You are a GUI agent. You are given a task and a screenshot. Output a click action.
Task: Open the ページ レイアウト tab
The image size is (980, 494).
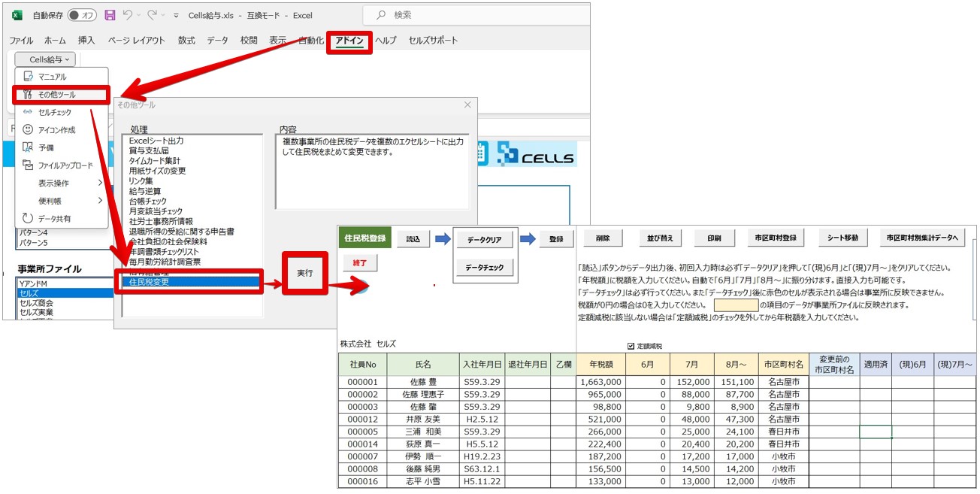(137, 41)
